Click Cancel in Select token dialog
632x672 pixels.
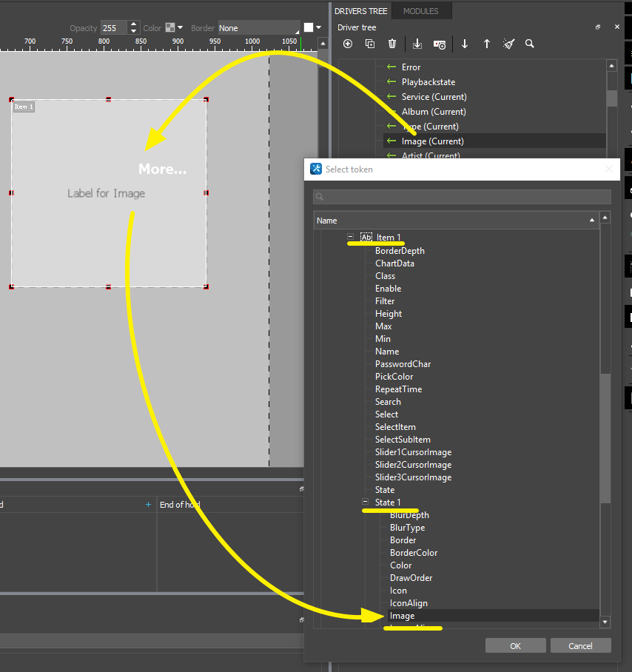tap(580, 645)
